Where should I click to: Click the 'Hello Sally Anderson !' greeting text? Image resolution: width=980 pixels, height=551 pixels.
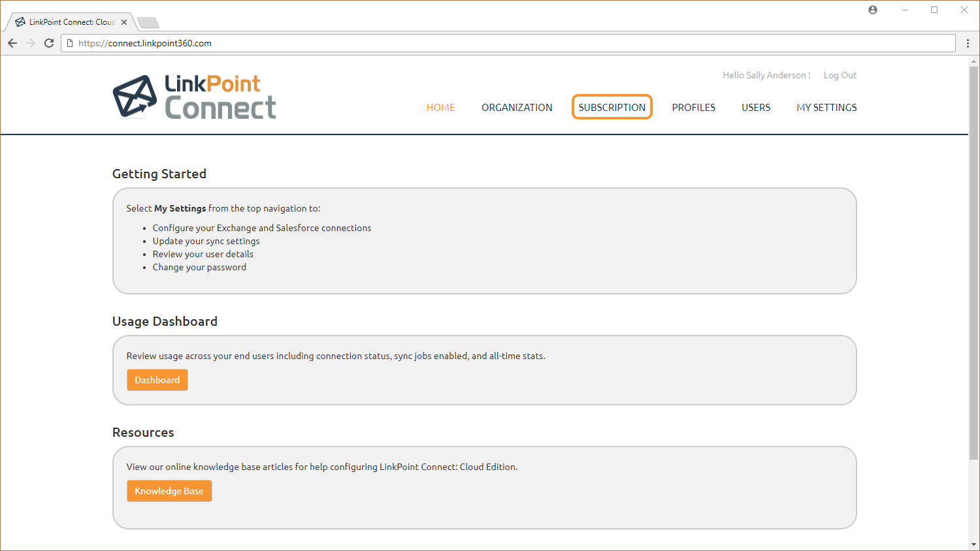point(766,75)
